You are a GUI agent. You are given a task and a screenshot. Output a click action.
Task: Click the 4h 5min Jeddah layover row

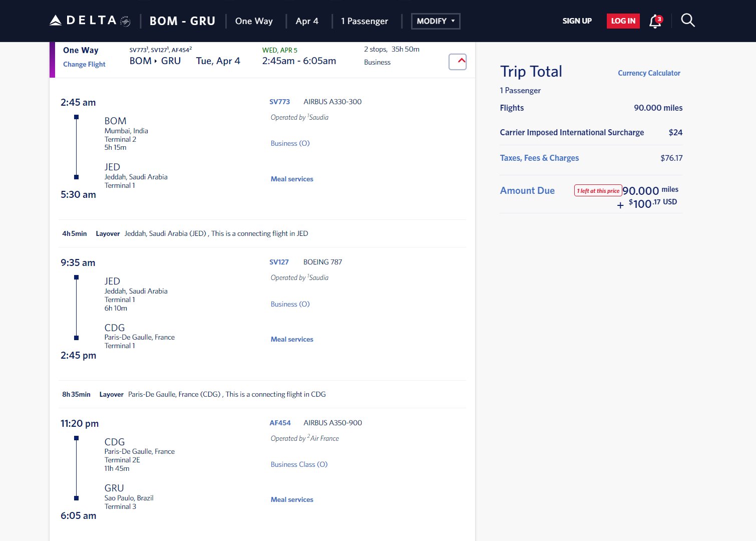point(262,233)
